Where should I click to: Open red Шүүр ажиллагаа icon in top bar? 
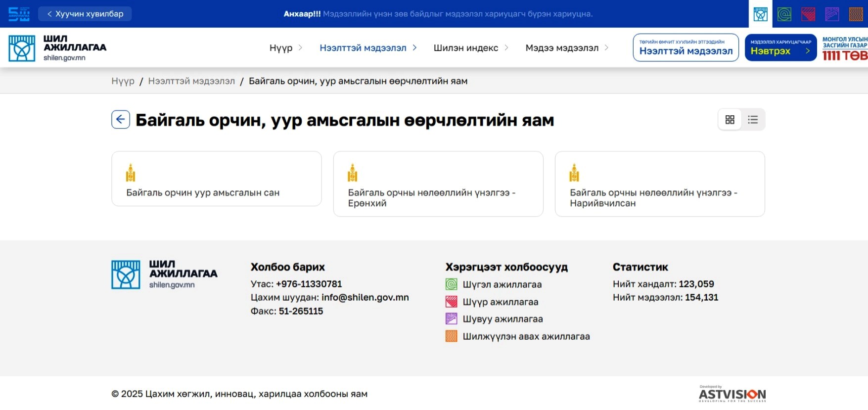point(808,14)
